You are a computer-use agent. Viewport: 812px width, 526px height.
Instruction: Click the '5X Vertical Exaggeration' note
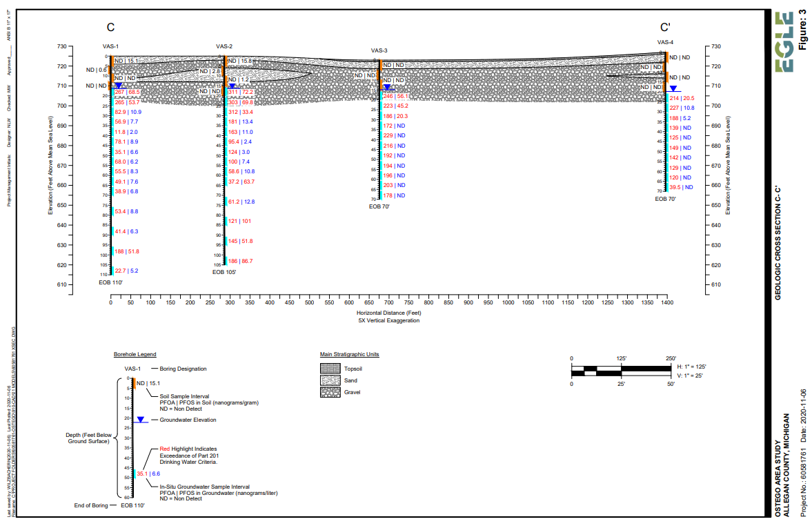click(x=389, y=321)
